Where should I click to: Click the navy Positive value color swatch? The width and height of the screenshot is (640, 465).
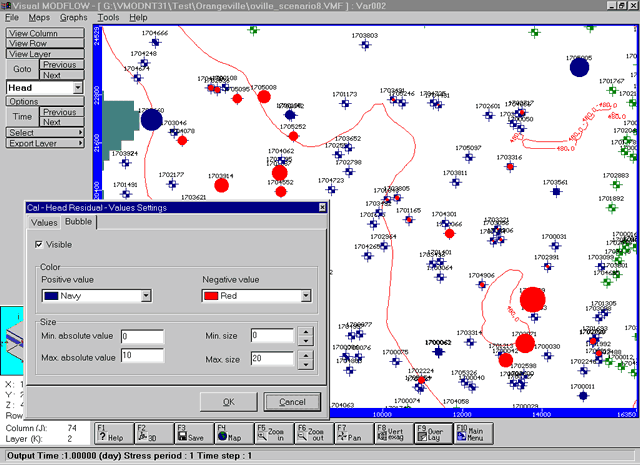(51, 296)
